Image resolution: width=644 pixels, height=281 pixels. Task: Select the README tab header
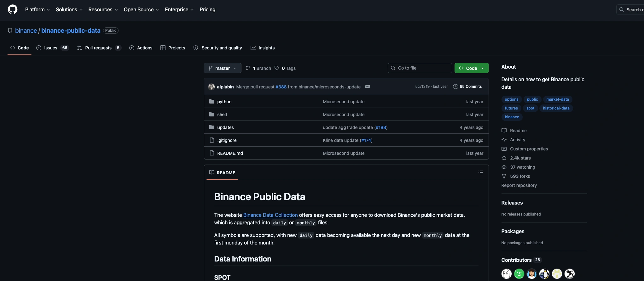pos(222,172)
